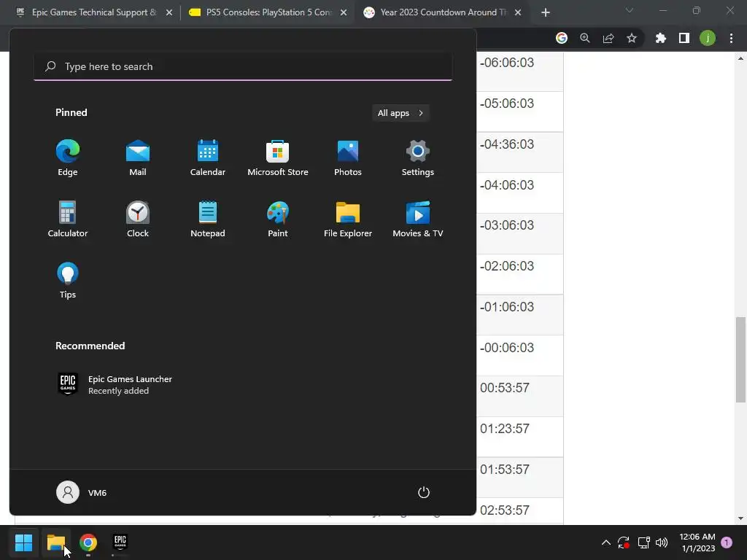
Task: Close the Year 2023 Countdown tab
Action: (x=518, y=13)
